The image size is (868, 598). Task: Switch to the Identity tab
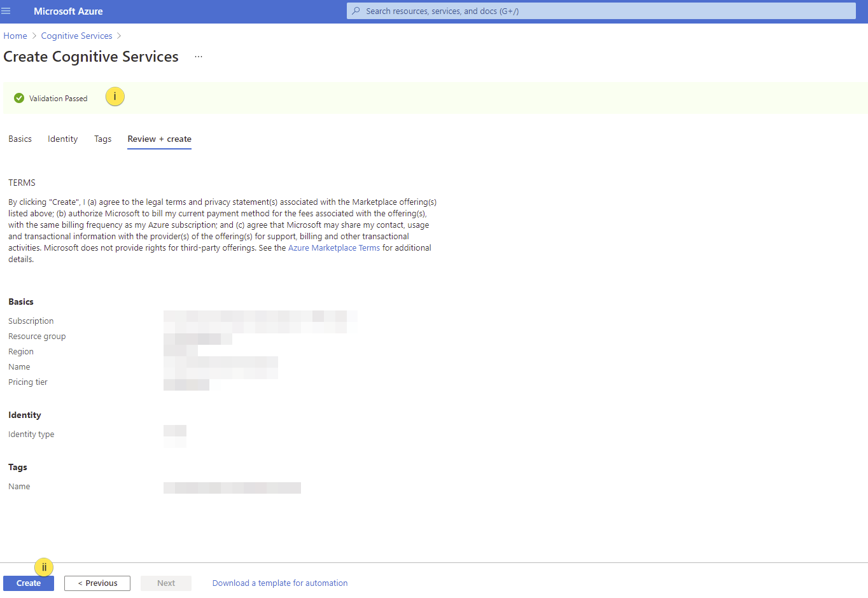[x=62, y=139]
